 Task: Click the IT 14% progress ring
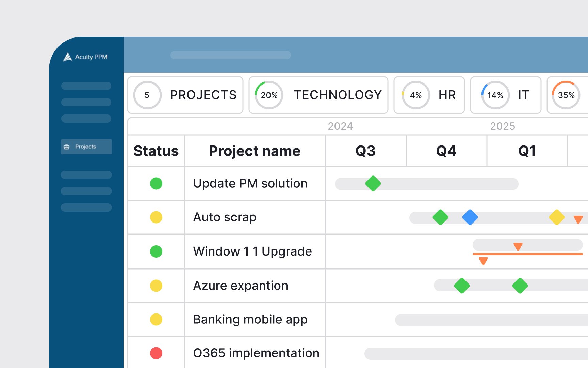point(495,95)
